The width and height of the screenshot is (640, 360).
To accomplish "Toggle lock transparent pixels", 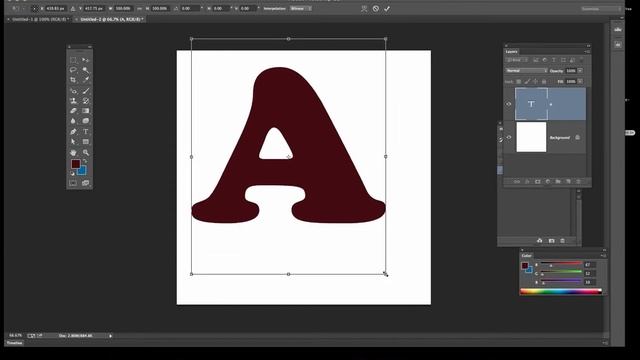I will point(518,82).
